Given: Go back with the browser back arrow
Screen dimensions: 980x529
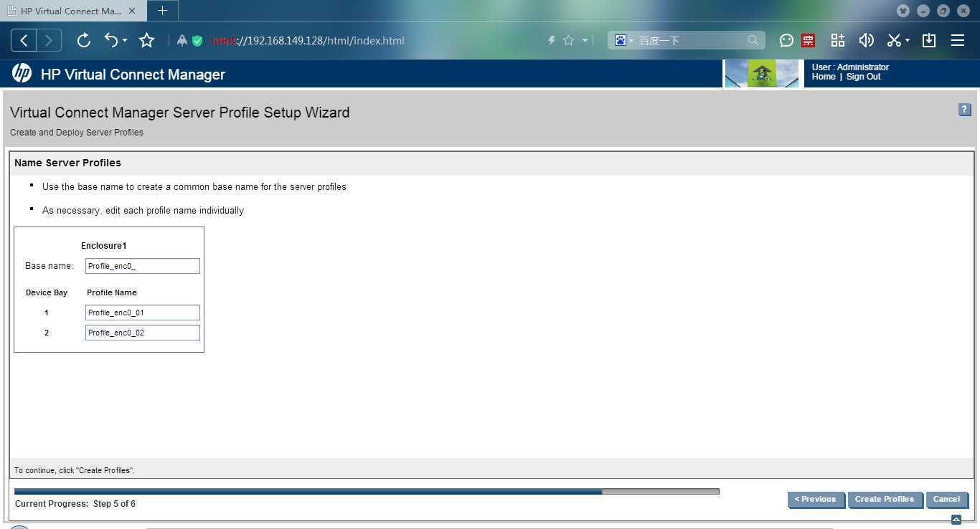Looking at the screenshot, I should tap(24, 40).
